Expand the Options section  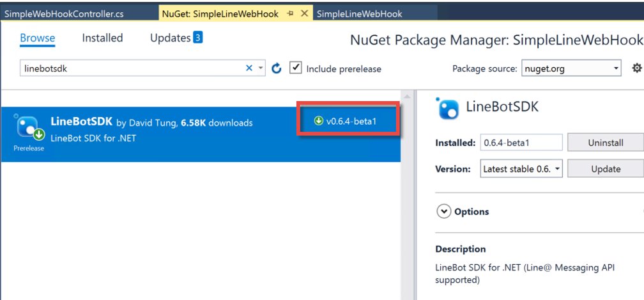tap(443, 211)
